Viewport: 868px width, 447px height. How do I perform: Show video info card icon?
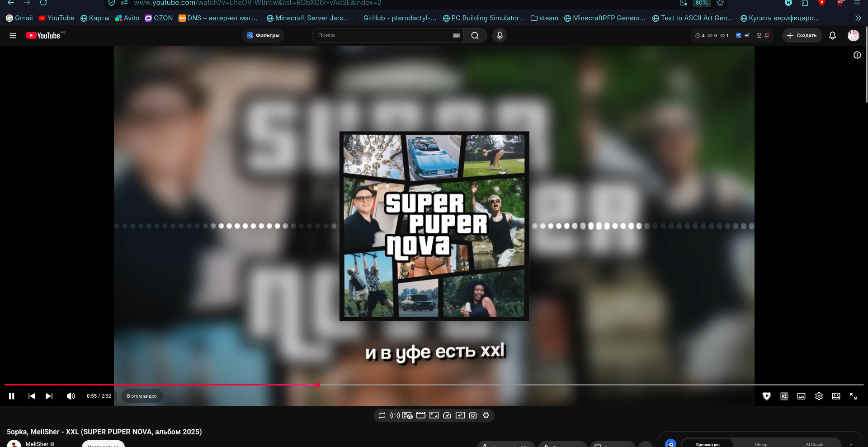(x=857, y=55)
